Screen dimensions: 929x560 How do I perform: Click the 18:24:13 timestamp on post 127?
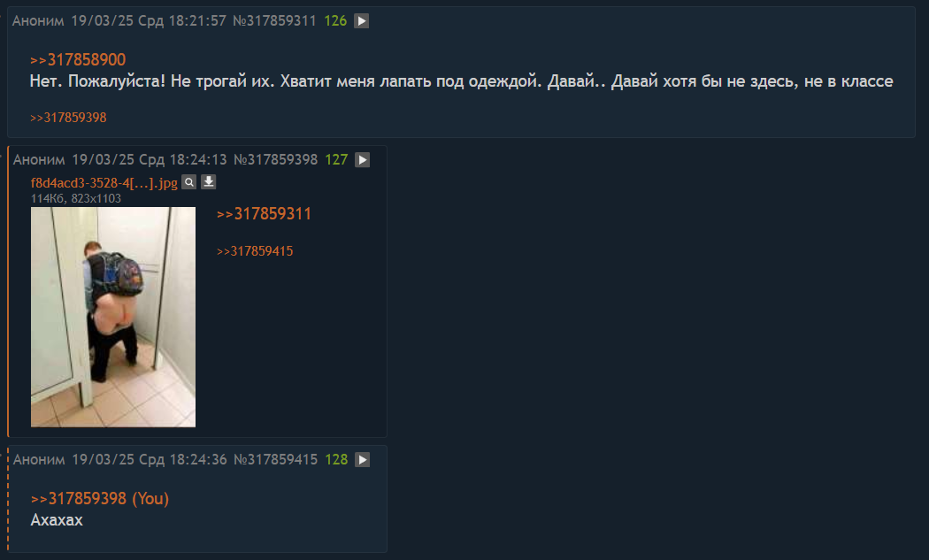[x=198, y=160]
